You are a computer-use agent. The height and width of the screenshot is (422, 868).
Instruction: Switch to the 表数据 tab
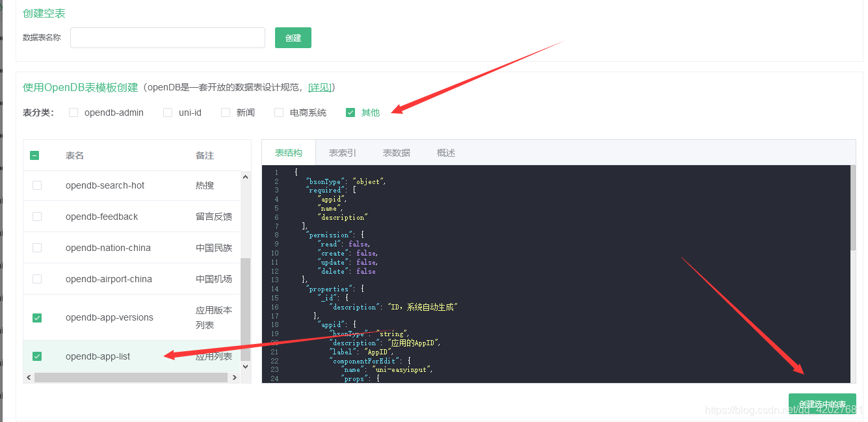click(397, 153)
